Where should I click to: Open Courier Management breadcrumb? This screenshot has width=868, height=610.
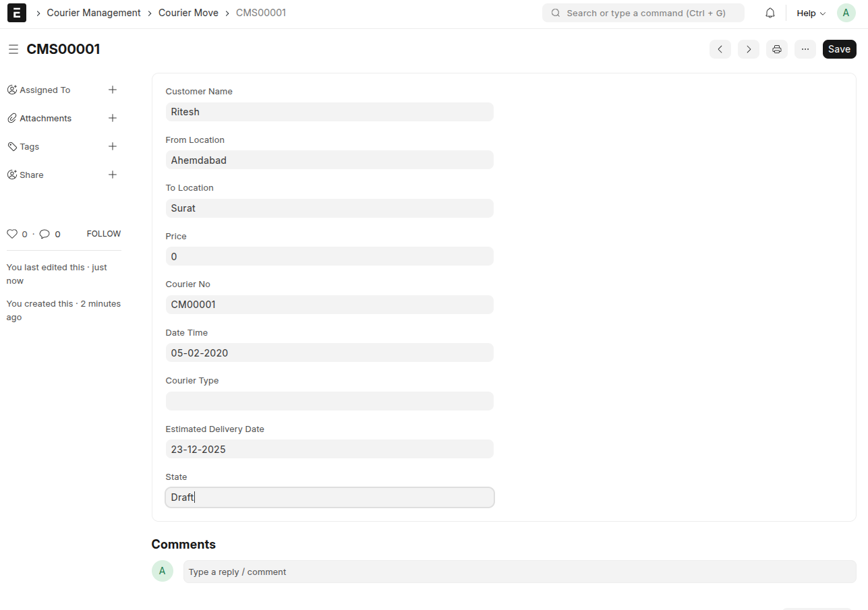pyautogui.click(x=94, y=13)
